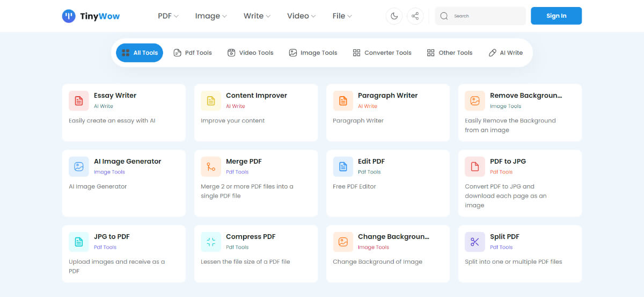Click 'Split into one or multiple PDF files'
The height and width of the screenshot is (297, 644).
click(514, 262)
